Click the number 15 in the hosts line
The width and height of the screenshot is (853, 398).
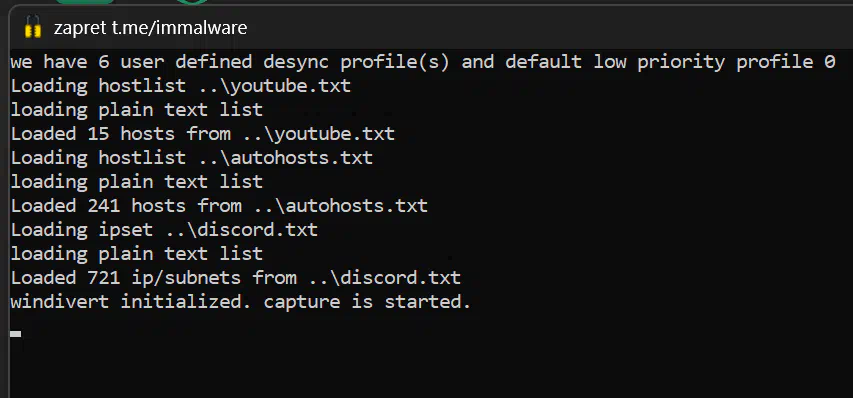pyautogui.click(x=98, y=134)
